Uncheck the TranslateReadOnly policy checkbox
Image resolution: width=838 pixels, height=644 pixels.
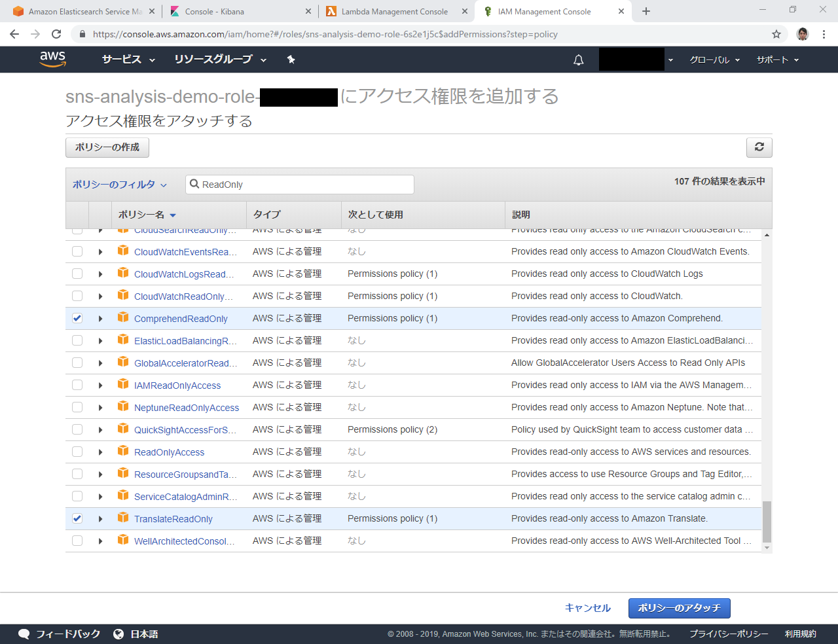click(x=77, y=519)
